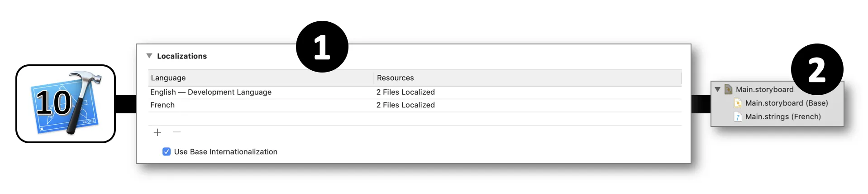
Task: Click the Resources column header
Action: tap(395, 78)
